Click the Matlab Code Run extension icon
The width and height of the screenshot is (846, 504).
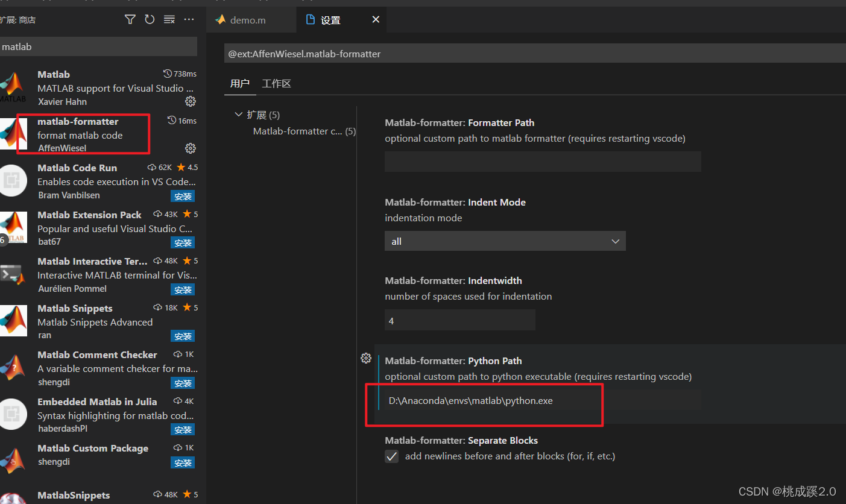(12, 180)
